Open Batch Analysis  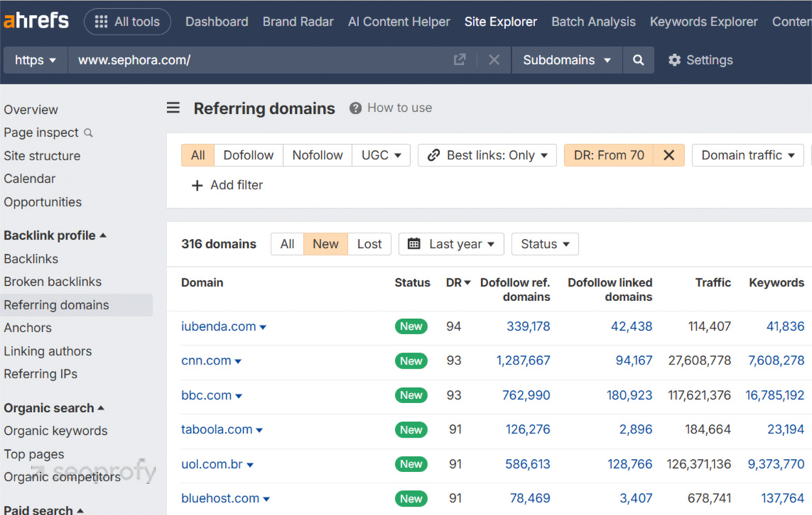click(593, 21)
